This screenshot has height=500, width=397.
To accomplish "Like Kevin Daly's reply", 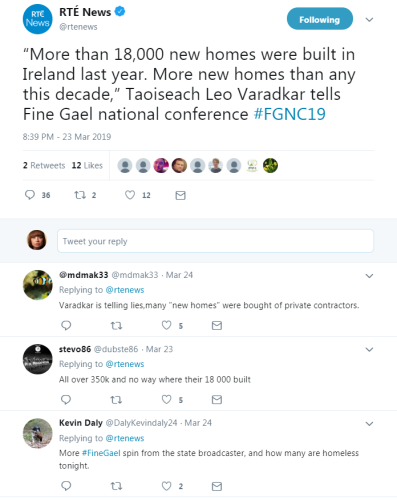I will [166, 486].
